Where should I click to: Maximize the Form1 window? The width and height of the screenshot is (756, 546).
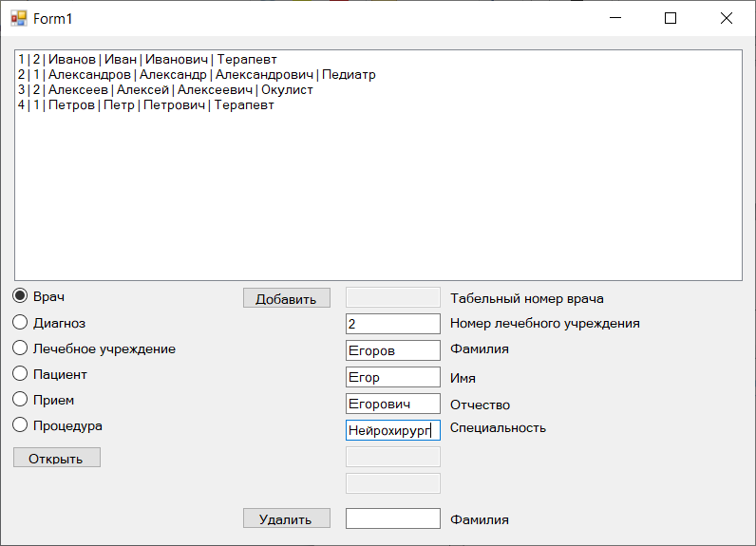[671, 18]
